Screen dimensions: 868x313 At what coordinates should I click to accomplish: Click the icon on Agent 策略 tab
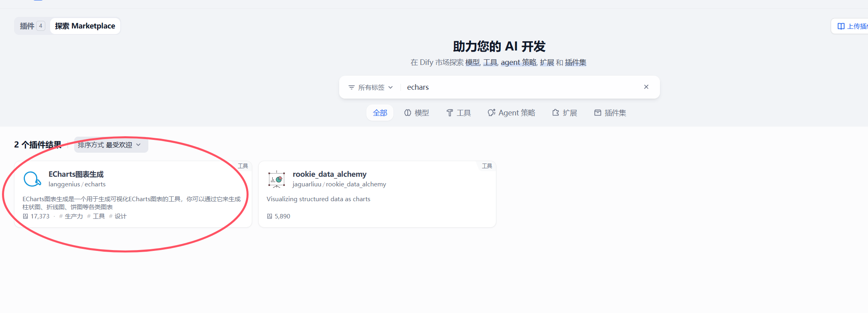click(x=492, y=113)
